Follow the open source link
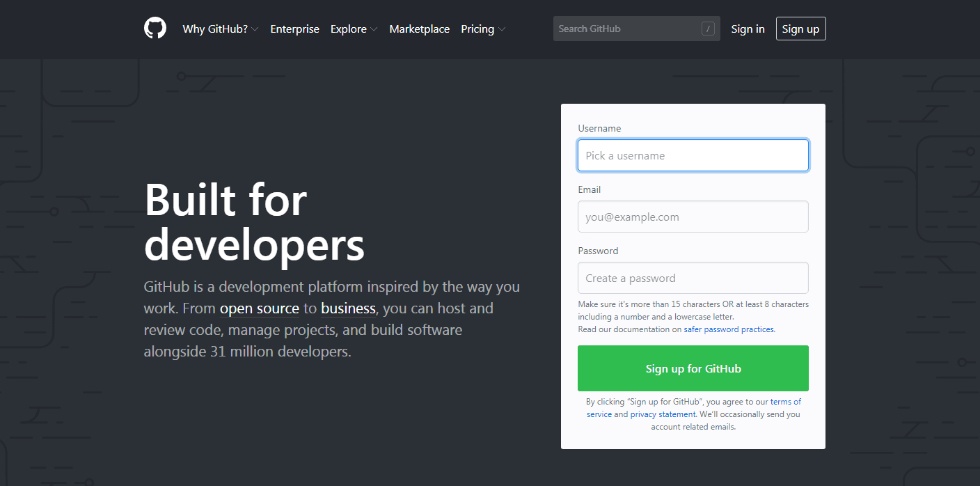The height and width of the screenshot is (486, 980). 260,308
